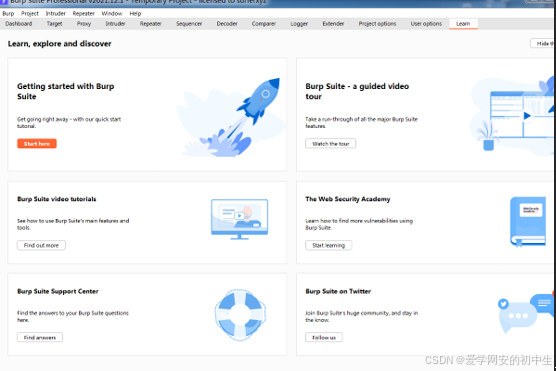Open the Window menu
This screenshot has width=556, height=371.
[x=112, y=13]
